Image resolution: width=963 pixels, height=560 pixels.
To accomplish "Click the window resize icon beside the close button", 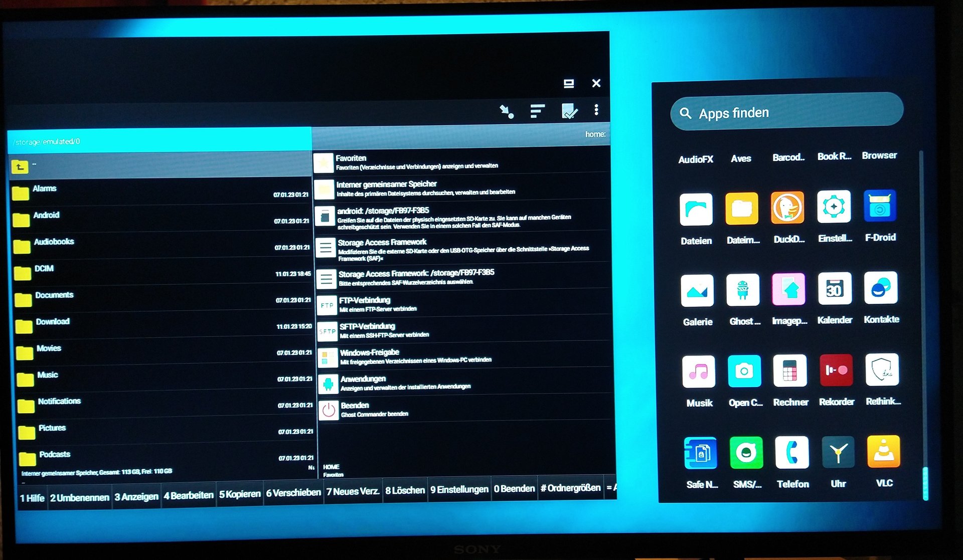I will [x=568, y=84].
